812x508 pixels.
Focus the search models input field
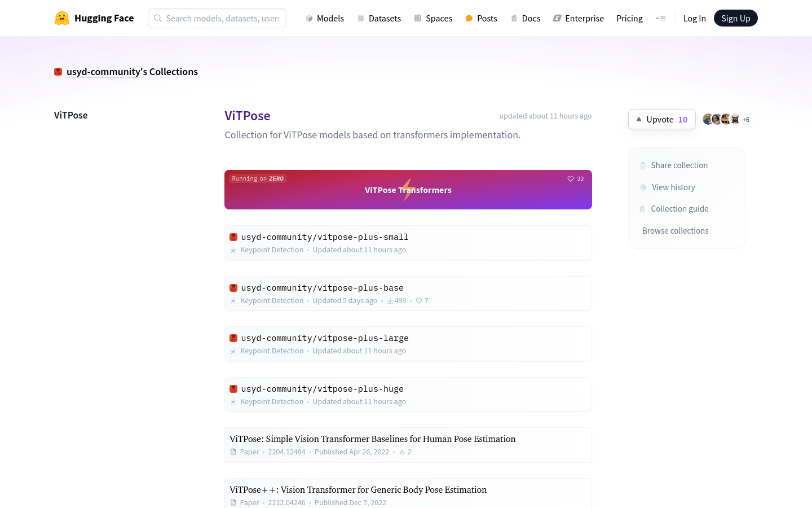pos(217,18)
